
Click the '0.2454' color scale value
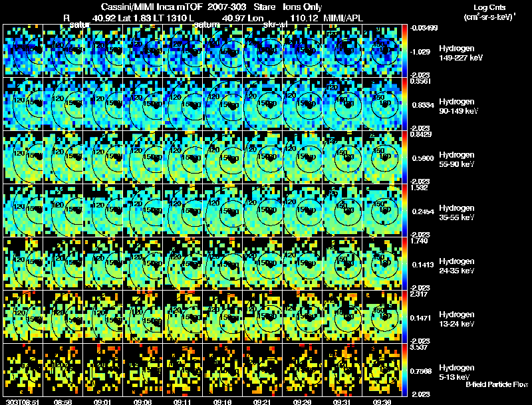(x=423, y=211)
